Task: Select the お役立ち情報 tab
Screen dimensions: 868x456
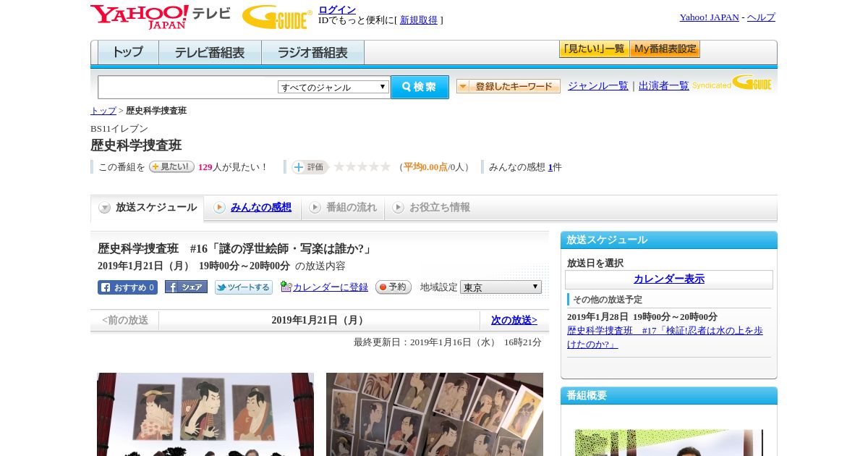Action: (x=431, y=208)
